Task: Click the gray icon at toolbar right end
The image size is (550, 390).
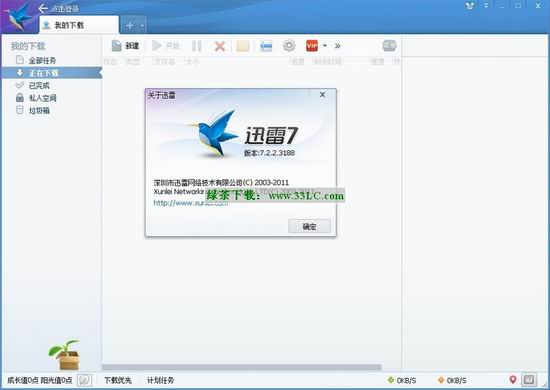Action: pos(389,46)
